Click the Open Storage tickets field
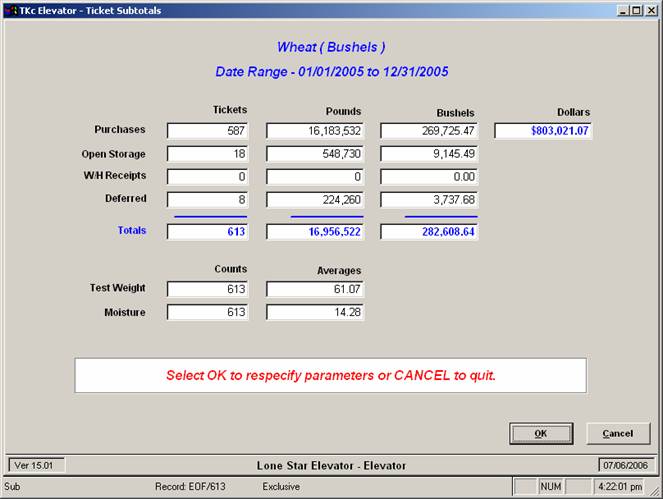The width and height of the screenshot is (663, 499). point(208,154)
